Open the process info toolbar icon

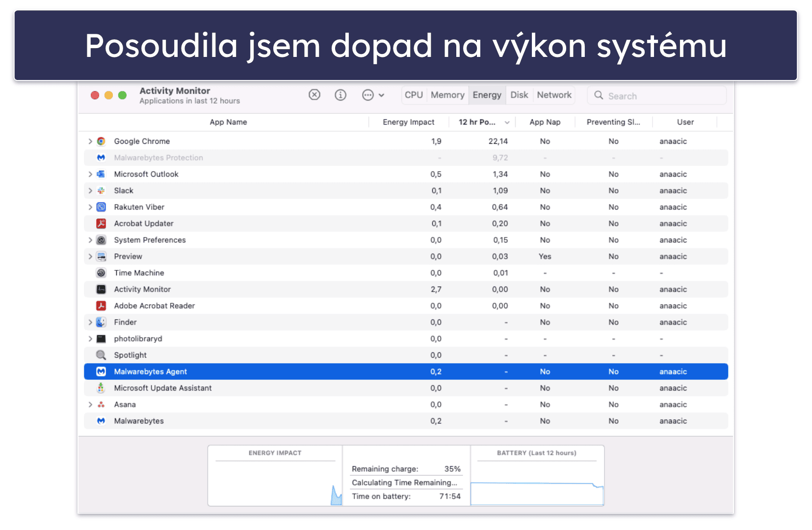click(x=341, y=95)
